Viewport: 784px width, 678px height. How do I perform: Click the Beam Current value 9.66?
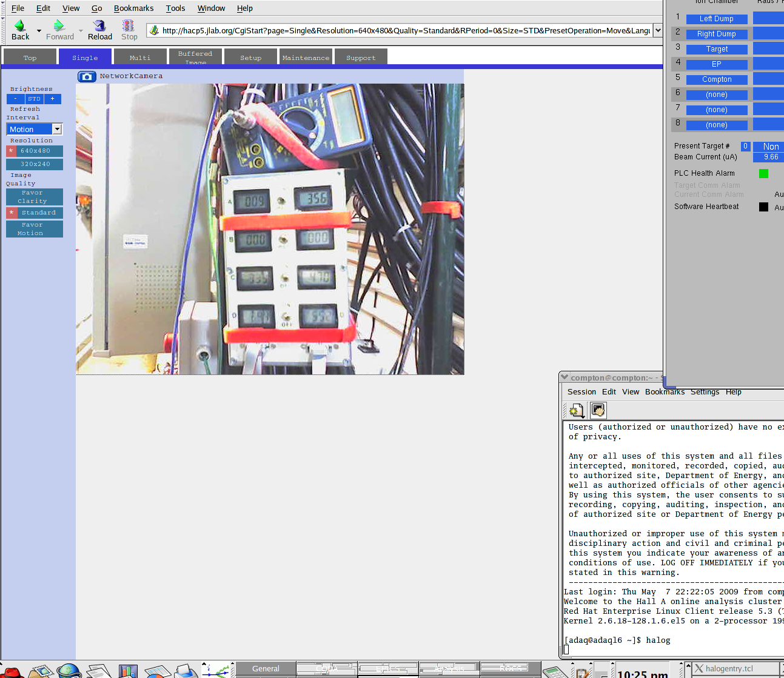[x=769, y=157]
